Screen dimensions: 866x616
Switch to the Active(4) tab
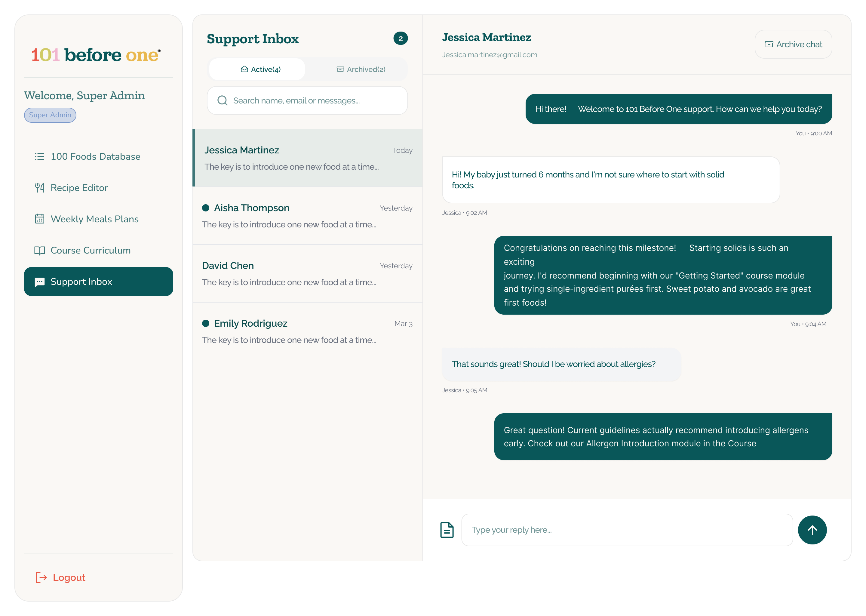pos(257,69)
